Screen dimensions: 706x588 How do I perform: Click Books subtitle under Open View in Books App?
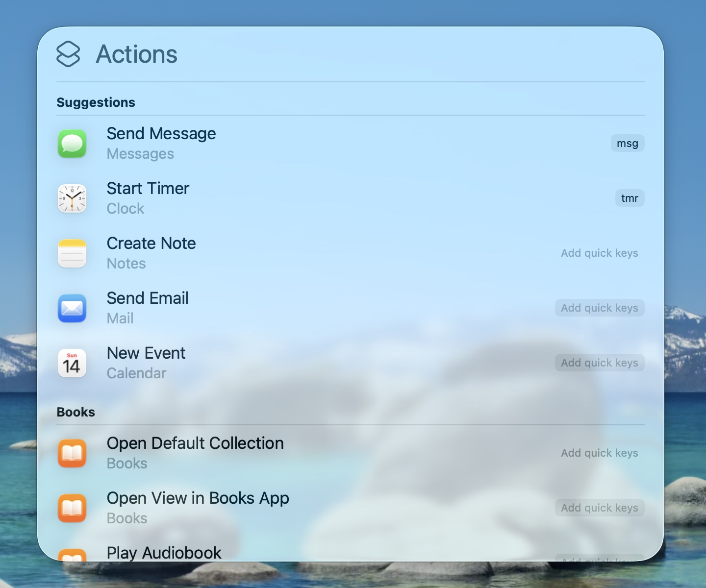127,518
